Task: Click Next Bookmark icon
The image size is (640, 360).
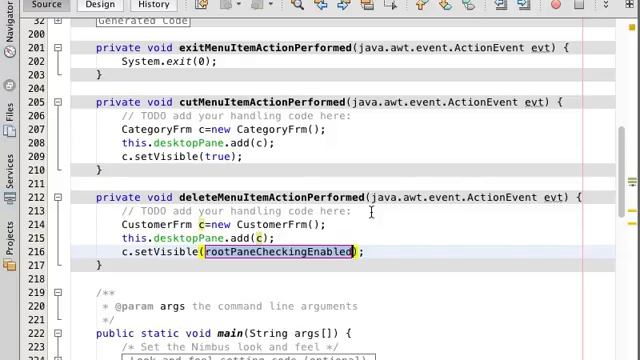Action: coord(445,5)
